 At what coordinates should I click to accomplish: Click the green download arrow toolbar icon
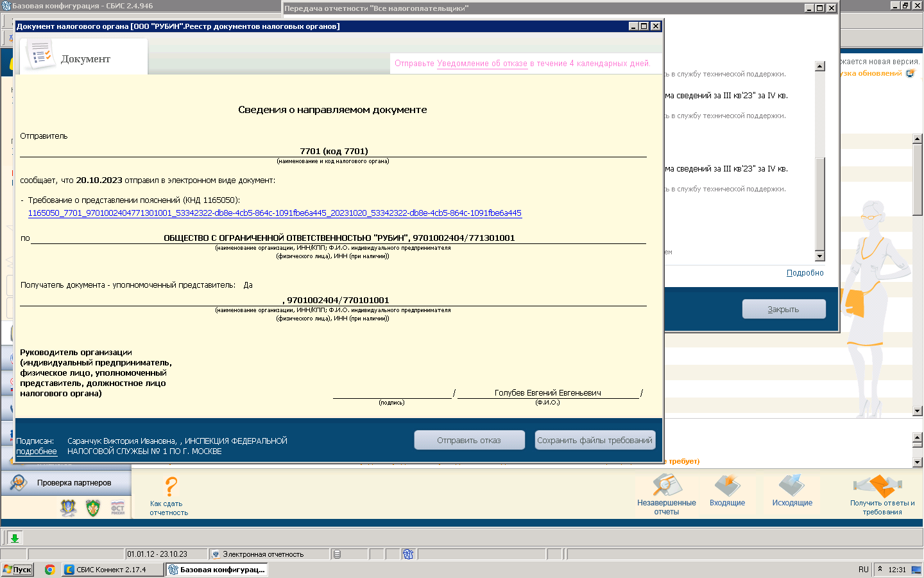tap(14, 538)
